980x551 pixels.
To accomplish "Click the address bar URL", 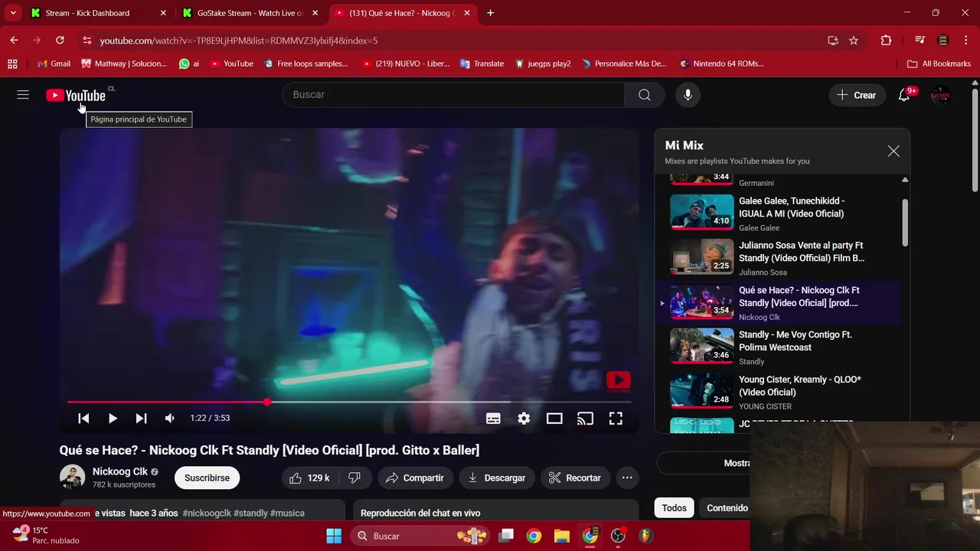I will (238, 41).
